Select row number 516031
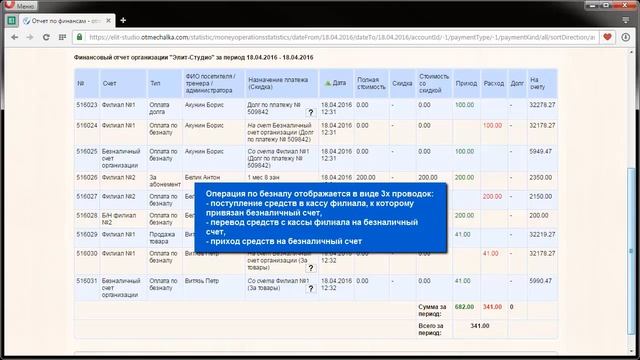Viewport: 640px width, 360px height. click(x=87, y=281)
